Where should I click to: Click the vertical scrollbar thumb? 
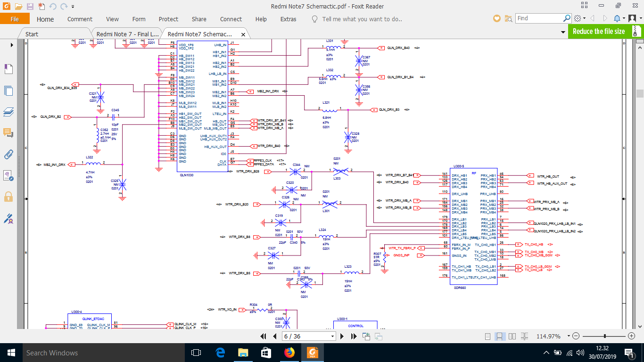click(x=639, y=93)
